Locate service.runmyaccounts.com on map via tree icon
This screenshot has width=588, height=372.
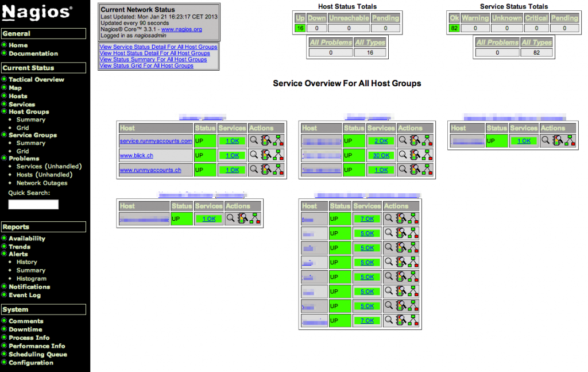point(278,140)
